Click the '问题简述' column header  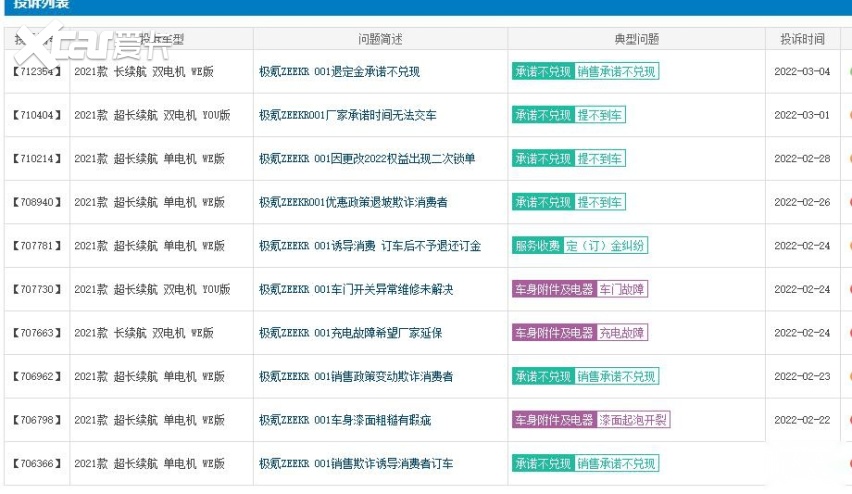(380, 39)
